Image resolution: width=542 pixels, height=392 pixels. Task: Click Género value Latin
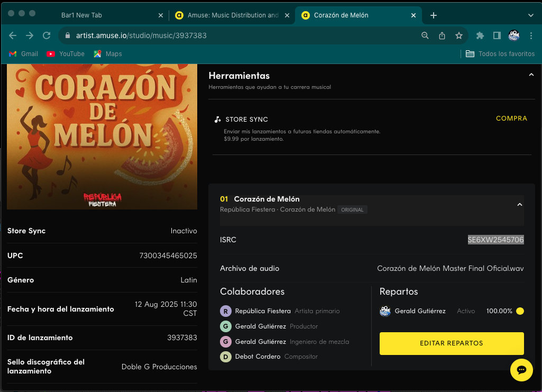click(x=189, y=280)
